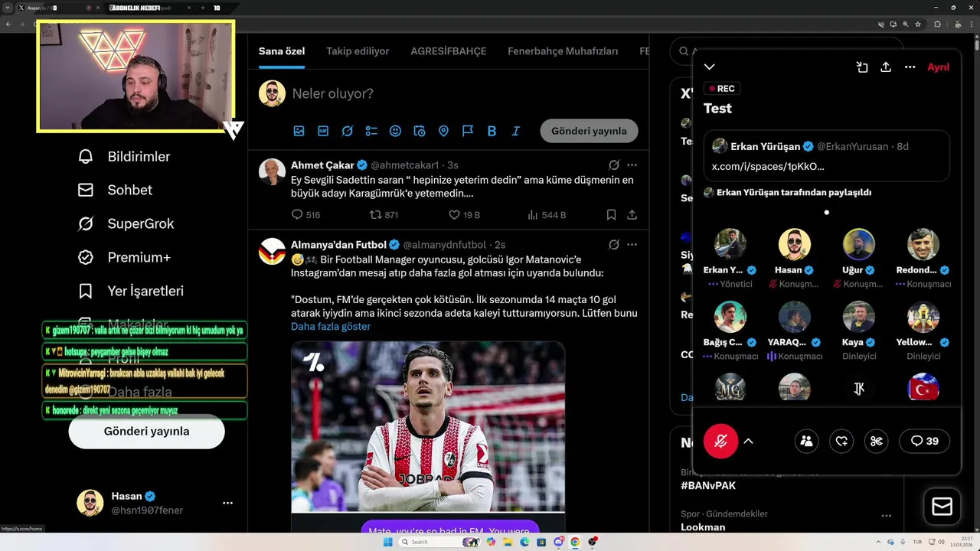Select ABONELIK HEDEFI browser tab

[x=149, y=8]
